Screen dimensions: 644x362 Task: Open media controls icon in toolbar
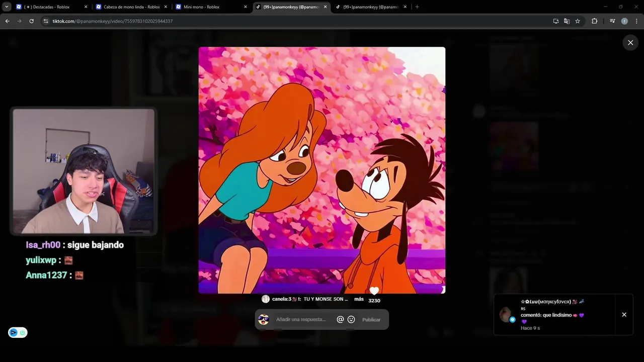pos(612,21)
